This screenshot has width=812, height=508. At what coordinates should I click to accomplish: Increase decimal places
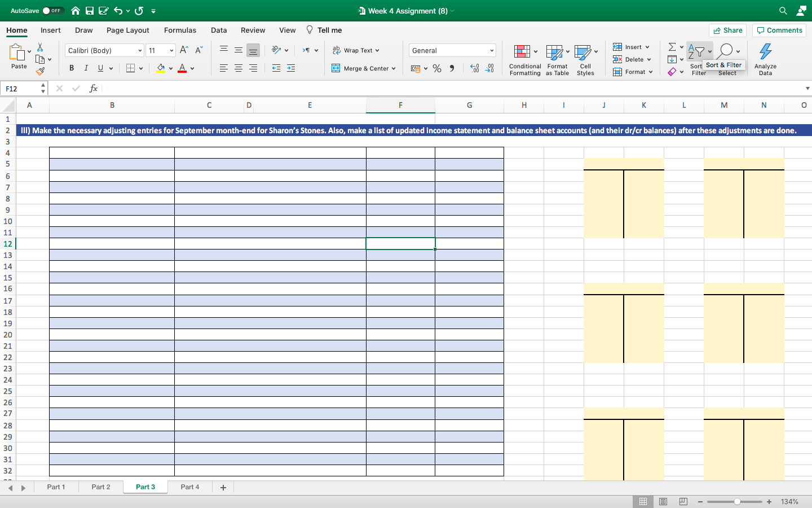[x=475, y=68]
